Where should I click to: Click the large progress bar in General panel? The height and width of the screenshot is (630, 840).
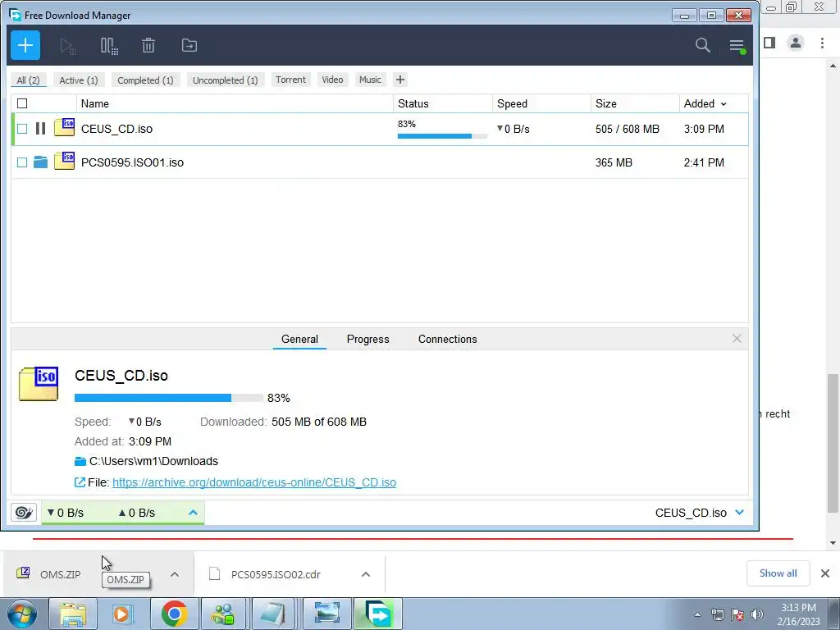coord(168,398)
